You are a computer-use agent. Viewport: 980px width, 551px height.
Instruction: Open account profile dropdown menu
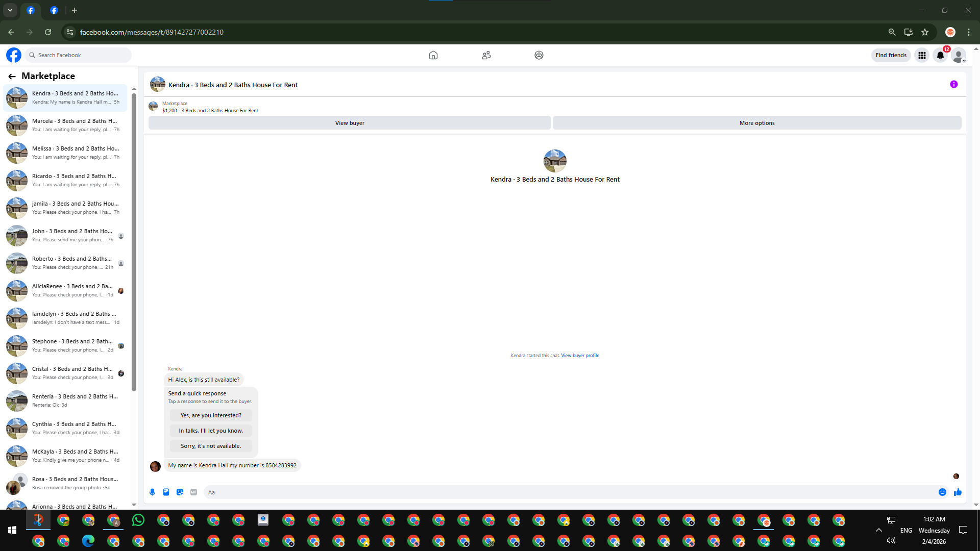point(959,55)
